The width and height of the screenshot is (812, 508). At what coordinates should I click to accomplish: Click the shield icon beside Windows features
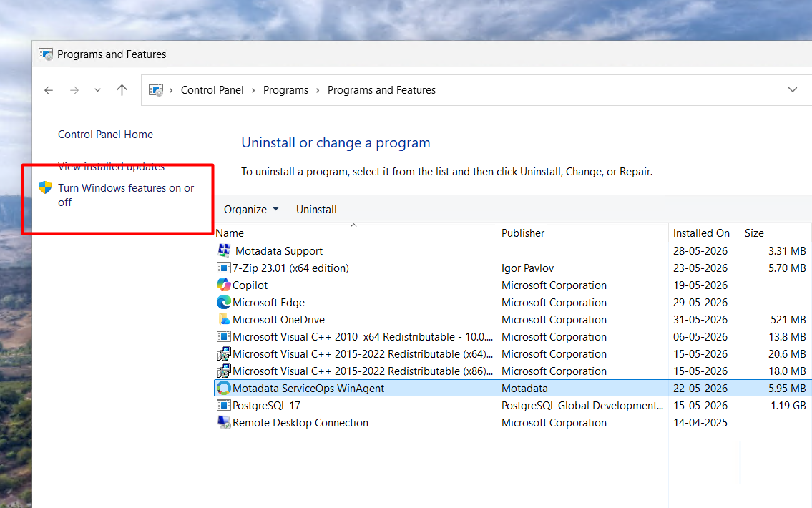(x=45, y=187)
